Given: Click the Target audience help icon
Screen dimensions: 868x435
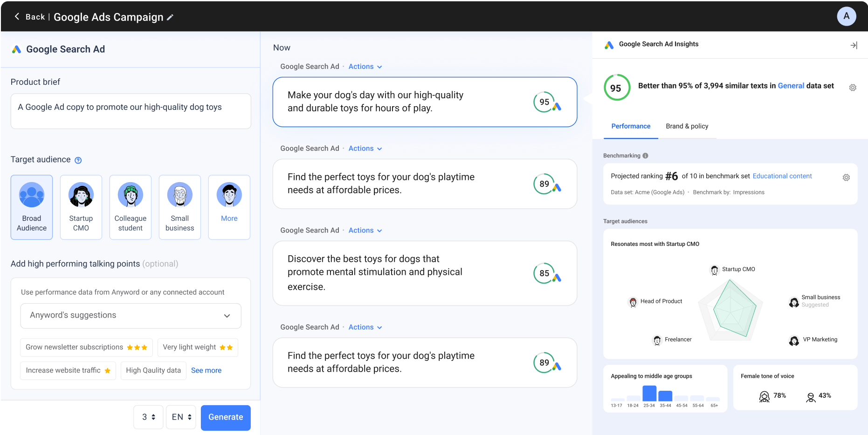Looking at the screenshot, I should [x=78, y=160].
